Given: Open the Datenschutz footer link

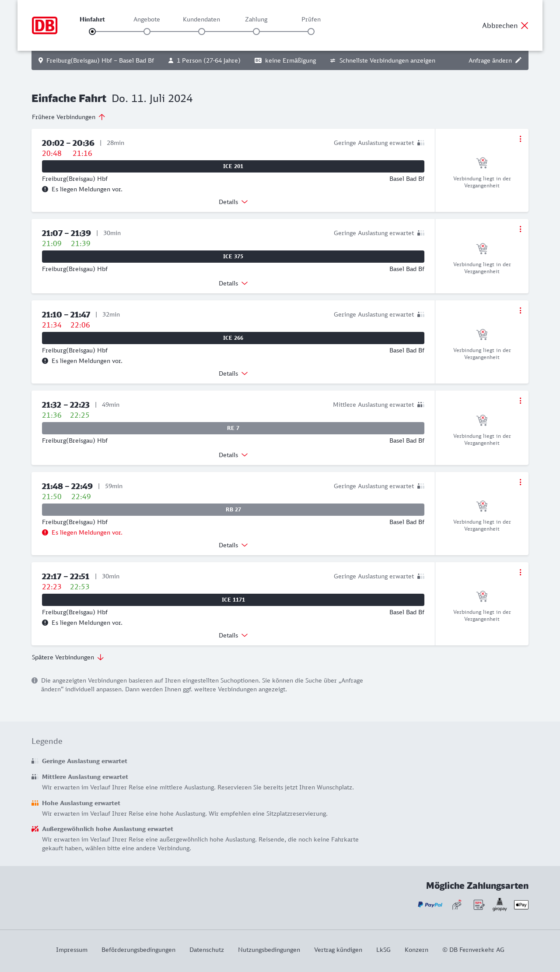Looking at the screenshot, I should click(x=206, y=950).
